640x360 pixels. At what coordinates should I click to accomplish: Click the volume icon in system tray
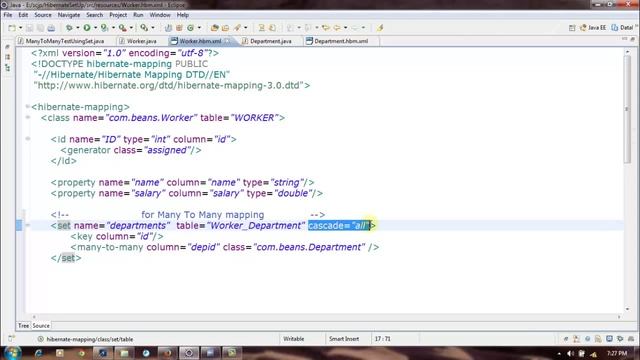[571, 353]
